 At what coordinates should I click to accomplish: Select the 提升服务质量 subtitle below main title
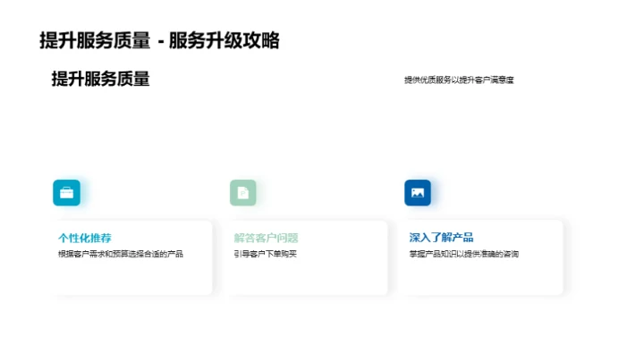100,79
